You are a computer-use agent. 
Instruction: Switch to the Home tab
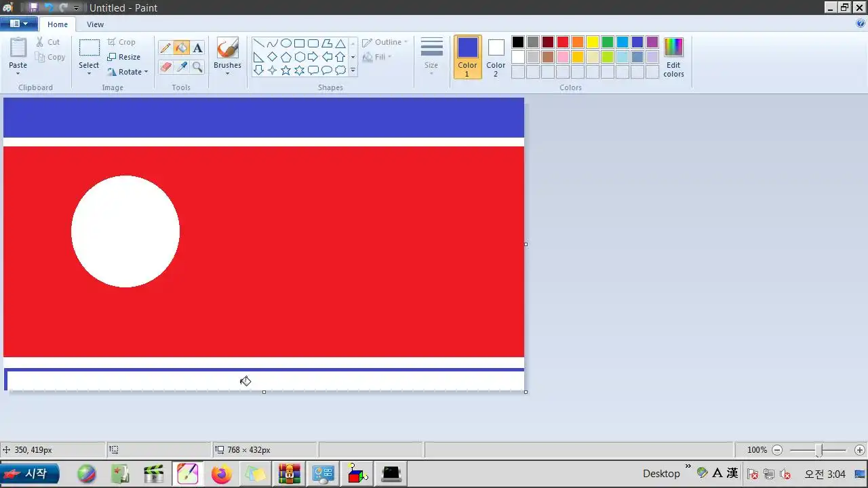click(x=58, y=24)
